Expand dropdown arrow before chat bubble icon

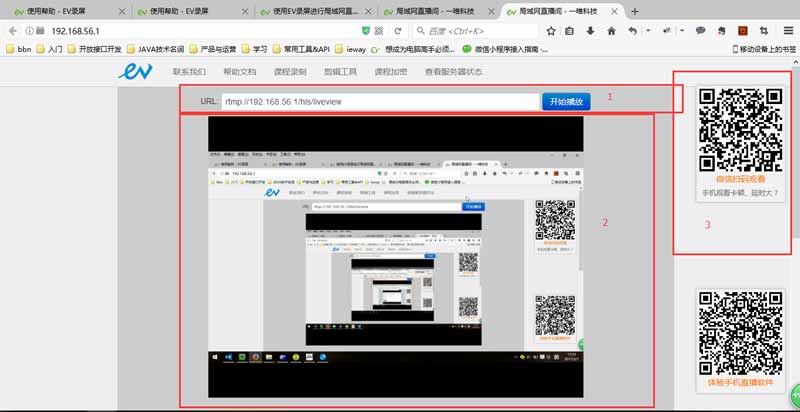(682, 31)
